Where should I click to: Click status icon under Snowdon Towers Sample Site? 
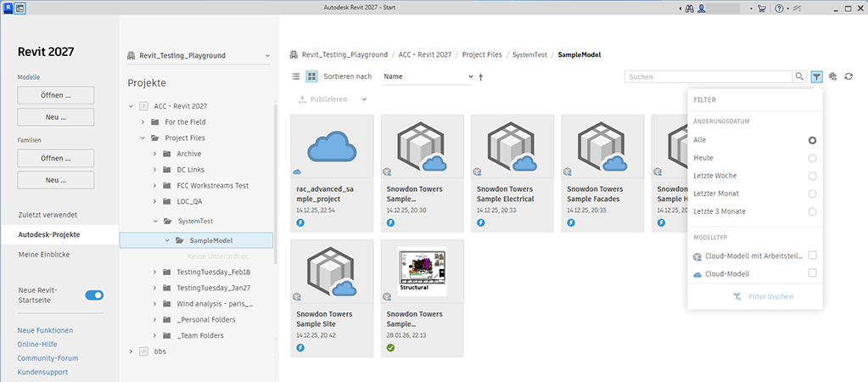point(300,348)
